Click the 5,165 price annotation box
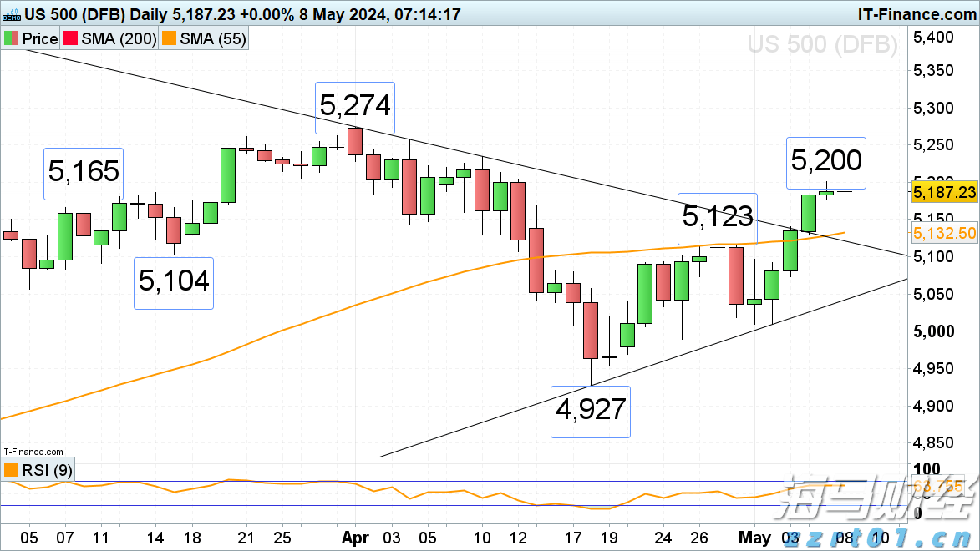Viewport: 980px width, 551px height. (84, 173)
